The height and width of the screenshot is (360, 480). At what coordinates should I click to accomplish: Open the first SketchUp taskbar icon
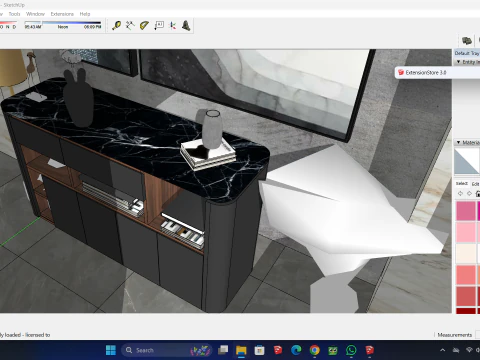tap(277, 350)
